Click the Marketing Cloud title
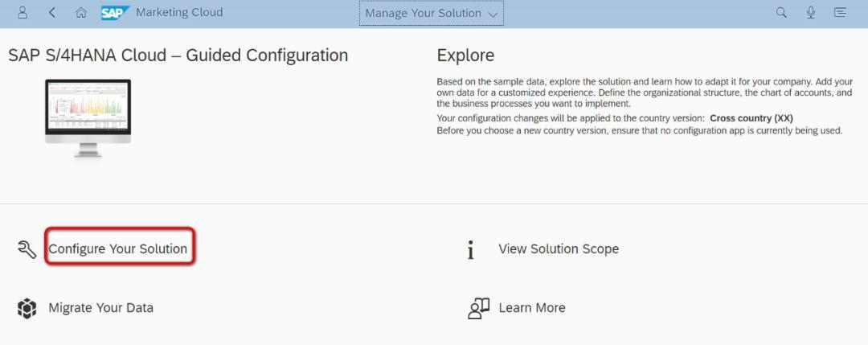The height and width of the screenshot is (345, 868). [179, 12]
